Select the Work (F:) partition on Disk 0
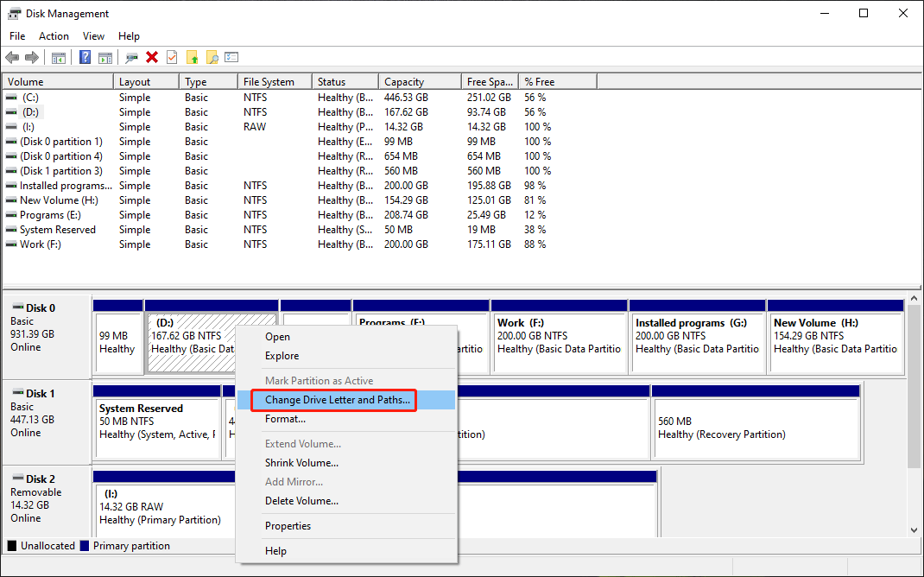This screenshot has height=577, width=924. pos(559,342)
